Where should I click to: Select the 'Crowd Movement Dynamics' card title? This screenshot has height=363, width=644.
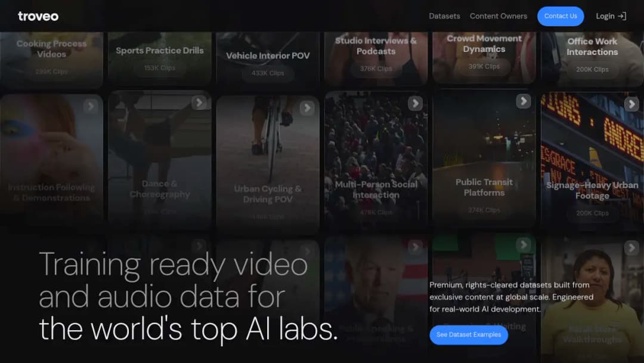pyautogui.click(x=484, y=44)
